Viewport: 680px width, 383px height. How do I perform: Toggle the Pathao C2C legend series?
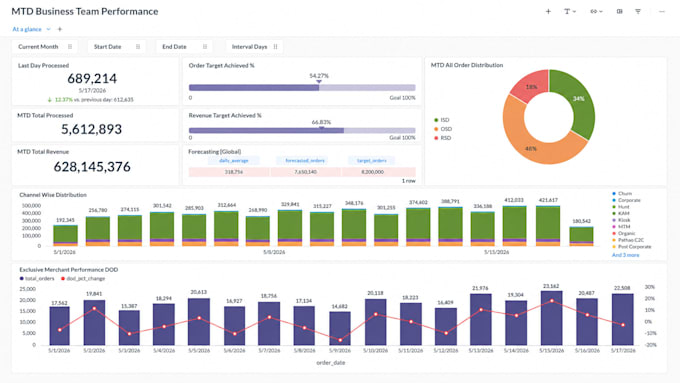(x=628, y=240)
